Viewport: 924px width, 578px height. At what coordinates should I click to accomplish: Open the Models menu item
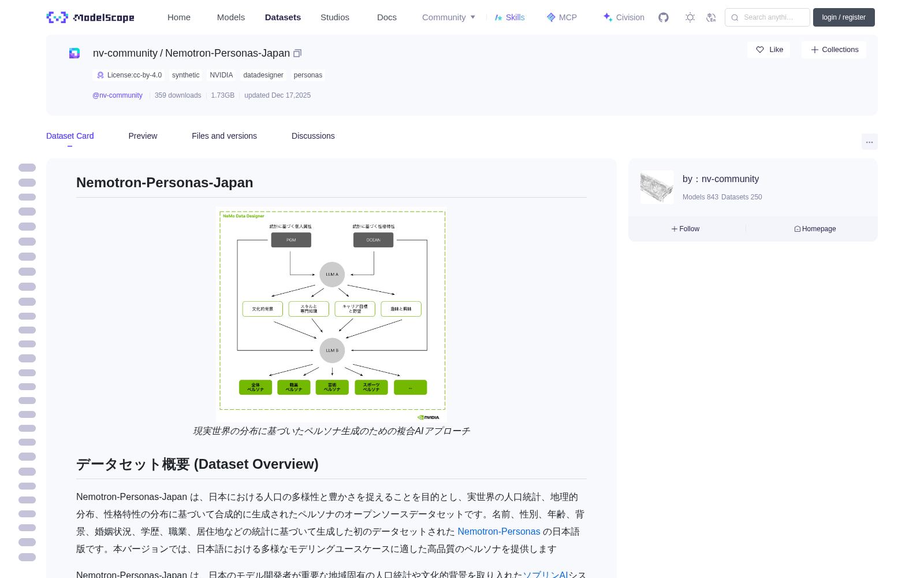tap(231, 17)
